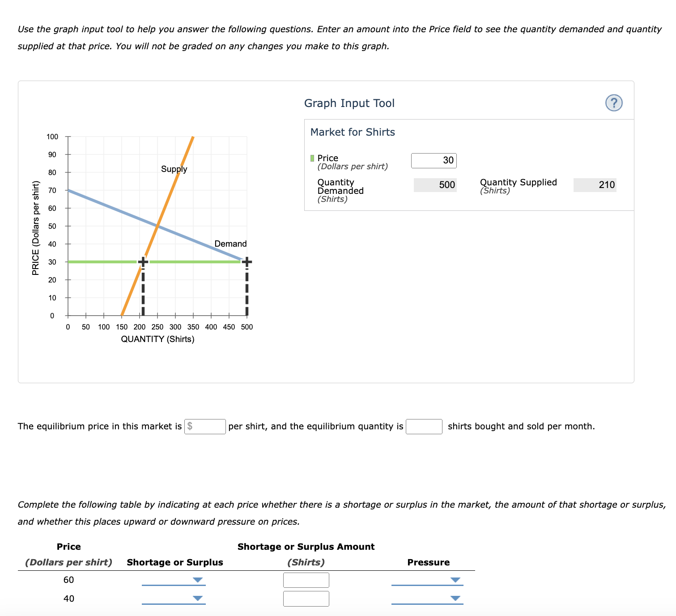Select the equilibrium quantity input field

pos(423,427)
